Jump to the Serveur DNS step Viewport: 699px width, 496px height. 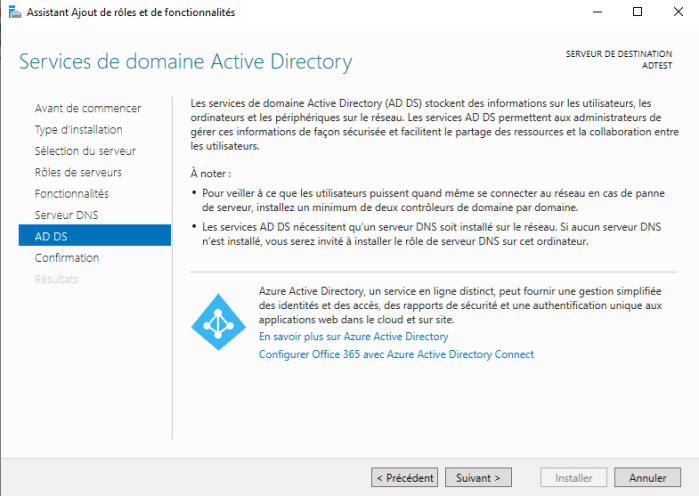[x=67, y=215]
